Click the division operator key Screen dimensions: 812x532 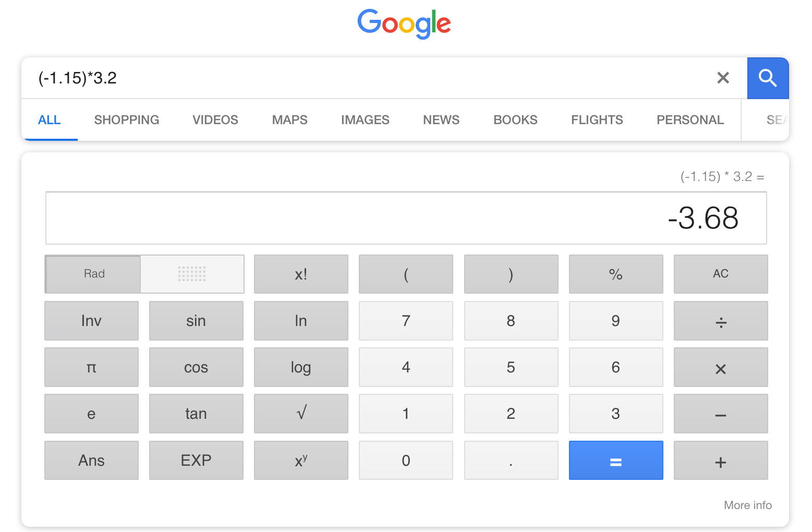coord(721,321)
